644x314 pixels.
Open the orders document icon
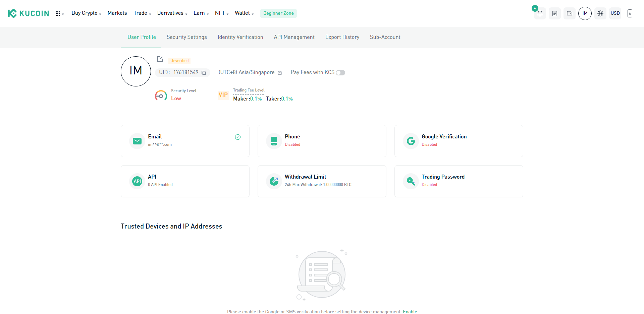point(555,13)
